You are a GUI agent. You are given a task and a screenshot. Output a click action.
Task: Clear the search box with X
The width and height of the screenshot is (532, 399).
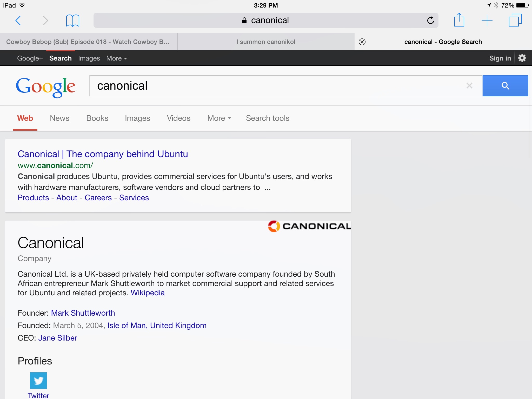point(469,85)
